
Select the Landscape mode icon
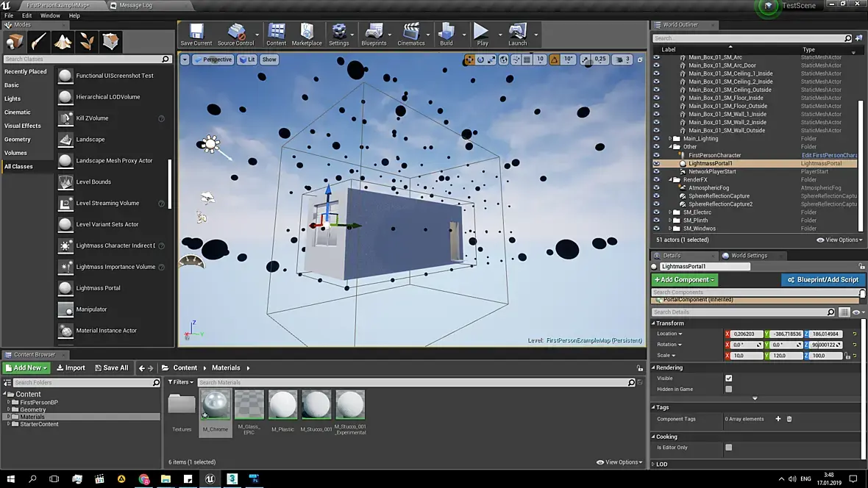tap(63, 41)
